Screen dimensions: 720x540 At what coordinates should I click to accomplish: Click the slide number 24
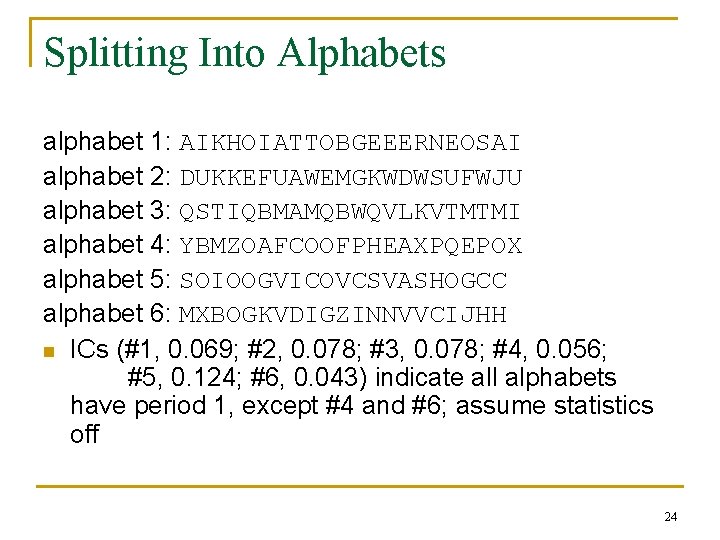pyautogui.click(x=670, y=517)
